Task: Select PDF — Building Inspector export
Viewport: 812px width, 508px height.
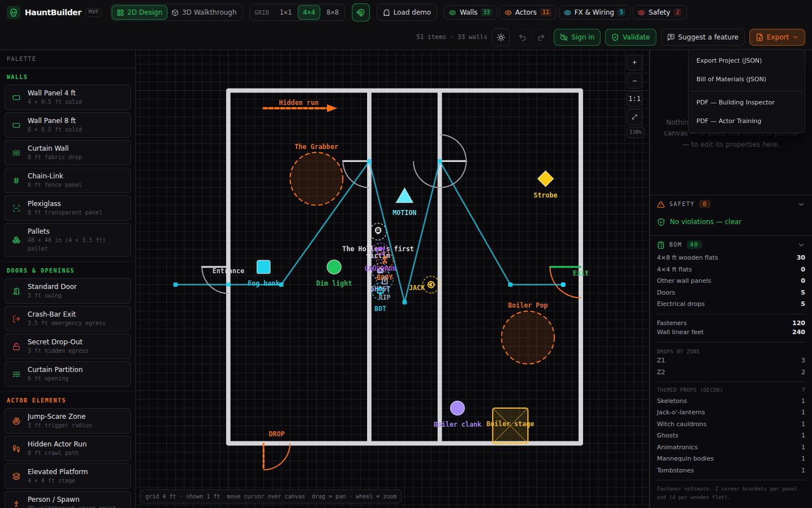Action: point(747,102)
